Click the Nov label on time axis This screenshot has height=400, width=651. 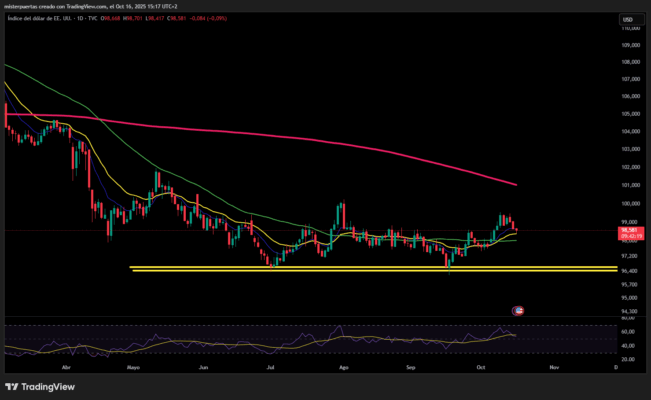pyautogui.click(x=554, y=368)
